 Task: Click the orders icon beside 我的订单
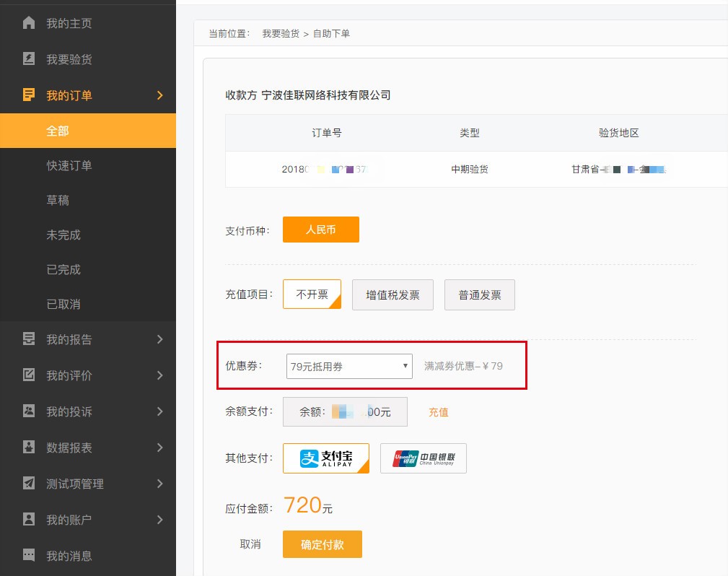pyautogui.click(x=29, y=95)
